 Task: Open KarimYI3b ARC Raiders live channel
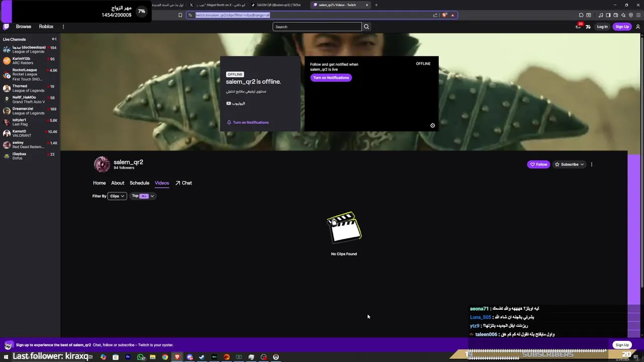pyautogui.click(x=30, y=61)
